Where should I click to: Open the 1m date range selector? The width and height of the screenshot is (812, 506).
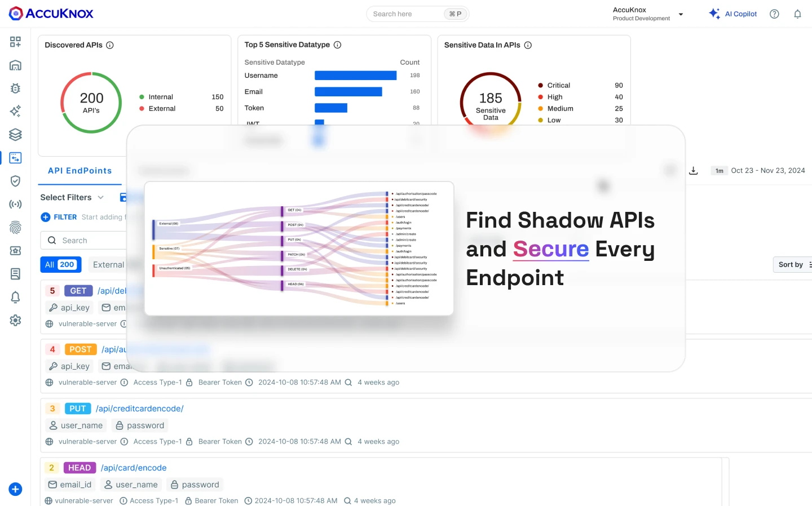tap(719, 171)
